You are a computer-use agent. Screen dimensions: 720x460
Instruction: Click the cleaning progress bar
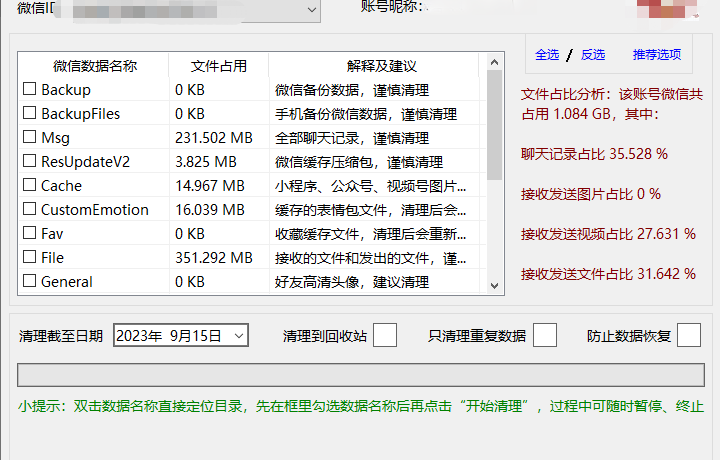(361, 375)
